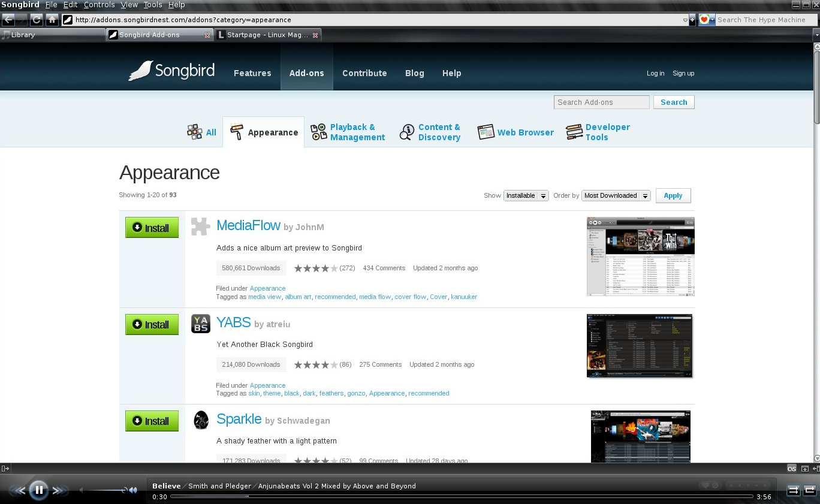Click the Web Browser category icon
Viewport: 820px width, 504px height.
point(486,132)
